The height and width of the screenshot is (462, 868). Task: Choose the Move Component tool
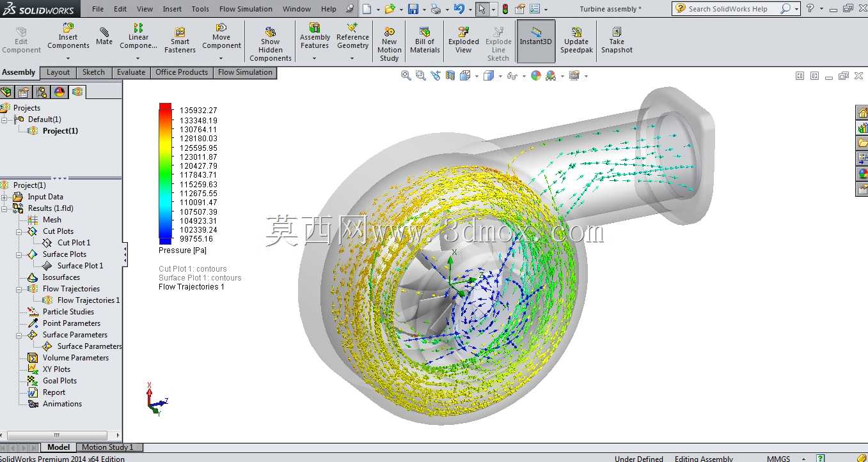point(221,36)
